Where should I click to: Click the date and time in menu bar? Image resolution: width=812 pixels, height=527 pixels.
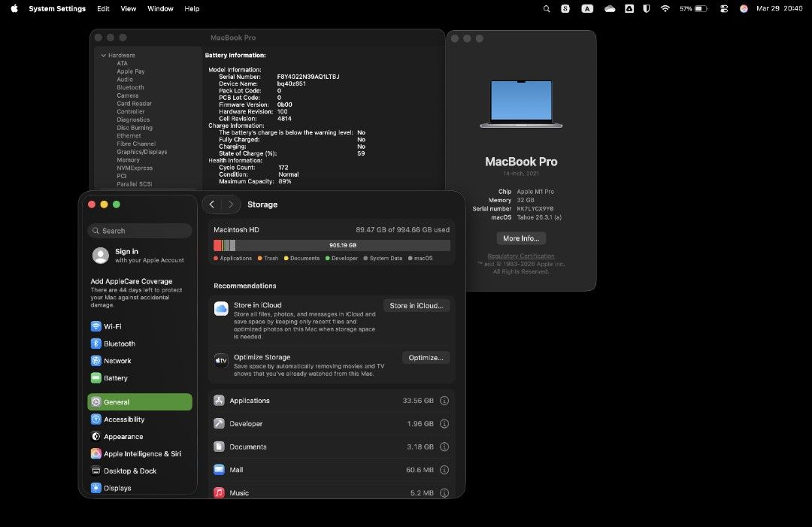(780, 9)
